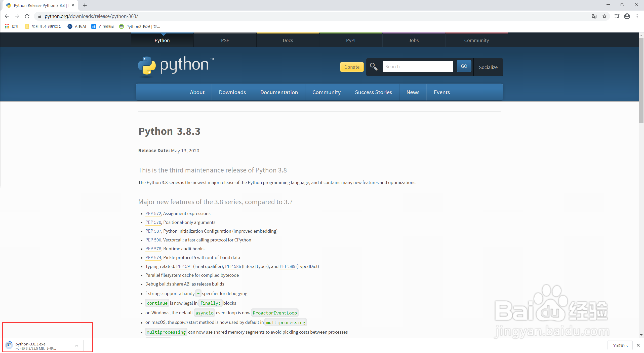The width and height of the screenshot is (644, 353).
Task: Open the Google Translate icon in the address bar
Action: (594, 16)
